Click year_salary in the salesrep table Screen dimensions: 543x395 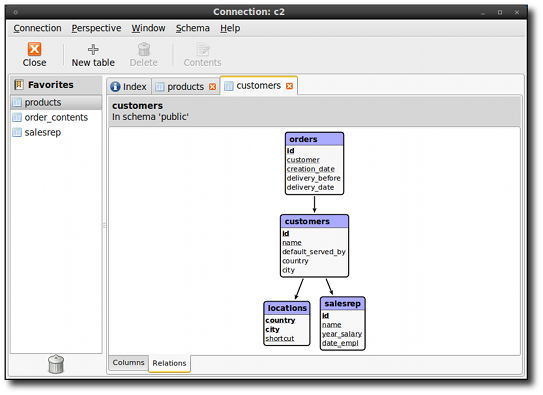tap(342, 334)
